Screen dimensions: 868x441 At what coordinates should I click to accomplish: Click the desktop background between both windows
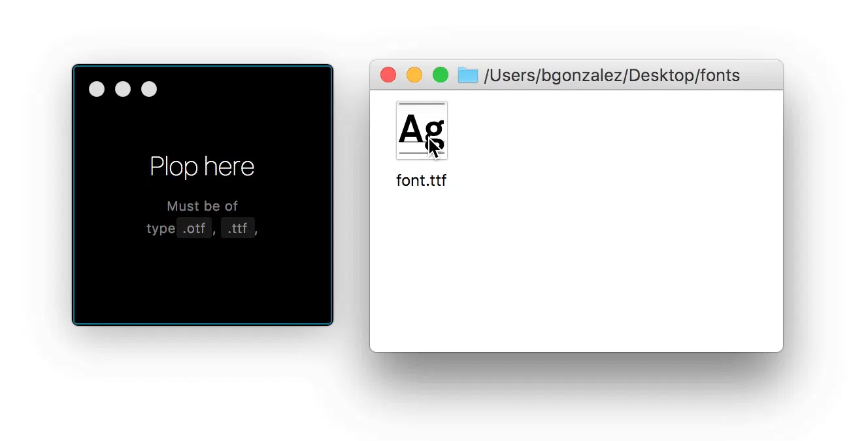[352, 196]
